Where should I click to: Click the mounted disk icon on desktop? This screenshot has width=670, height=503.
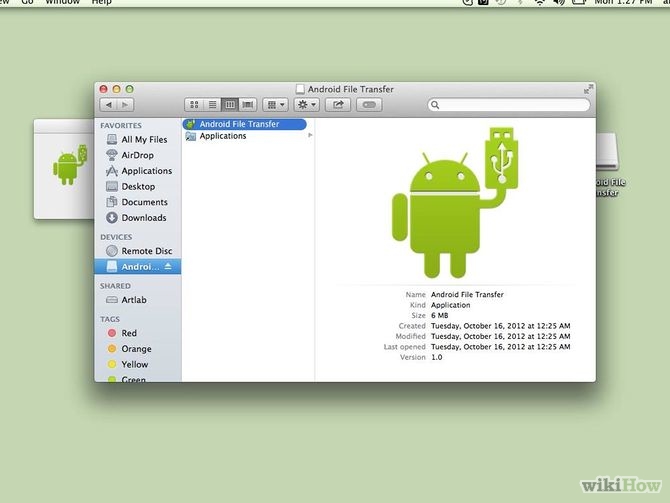[x=608, y=152]
